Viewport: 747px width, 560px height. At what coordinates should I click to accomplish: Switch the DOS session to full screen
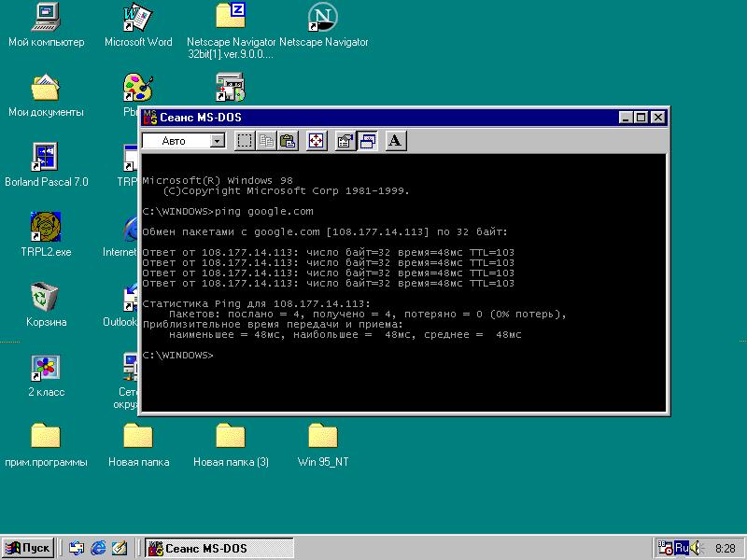pyautogui.click(x=317, y=140)
